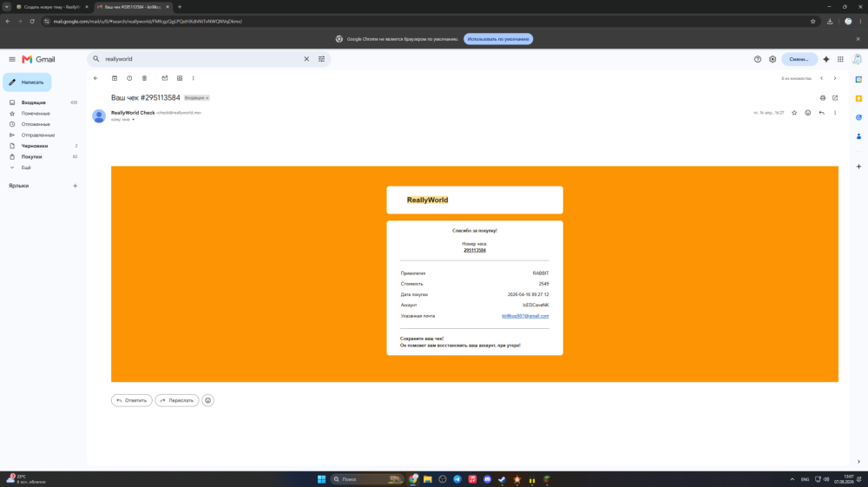This screenshot has width=868, height=487.
Task: Remove the Входящие label from the message
Action: (x=207, y=98)
